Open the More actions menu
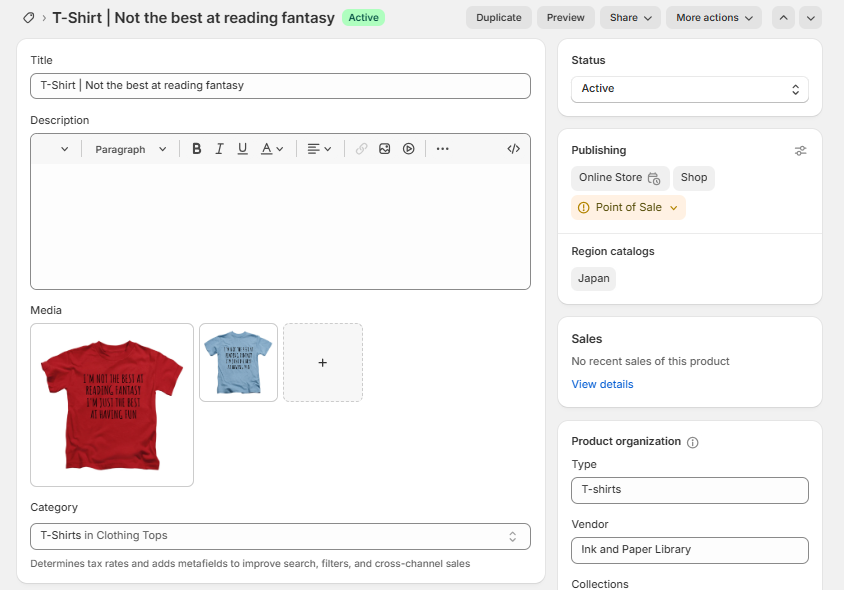This screenshot has width=844, height=590. (714, 18)
